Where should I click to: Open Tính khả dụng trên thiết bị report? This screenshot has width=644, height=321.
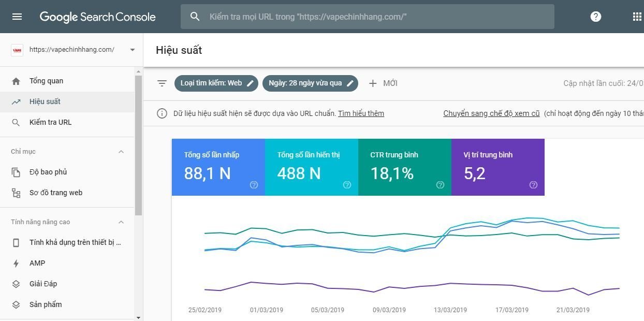click(x=67, y=242)
